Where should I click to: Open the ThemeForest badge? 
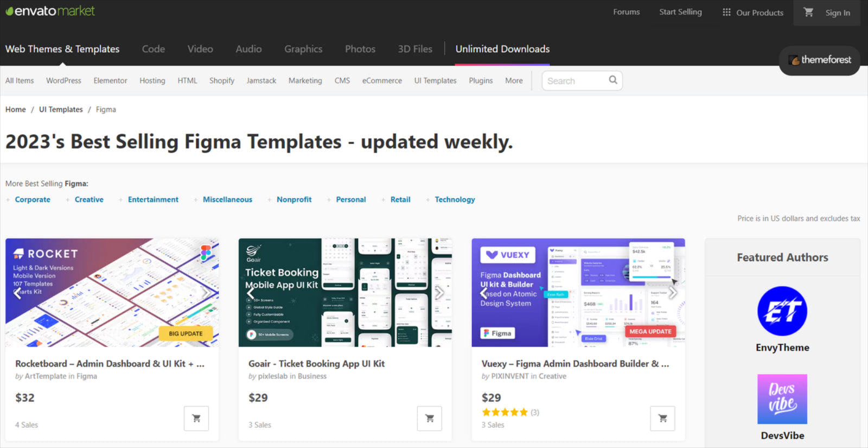coord(820,60)
